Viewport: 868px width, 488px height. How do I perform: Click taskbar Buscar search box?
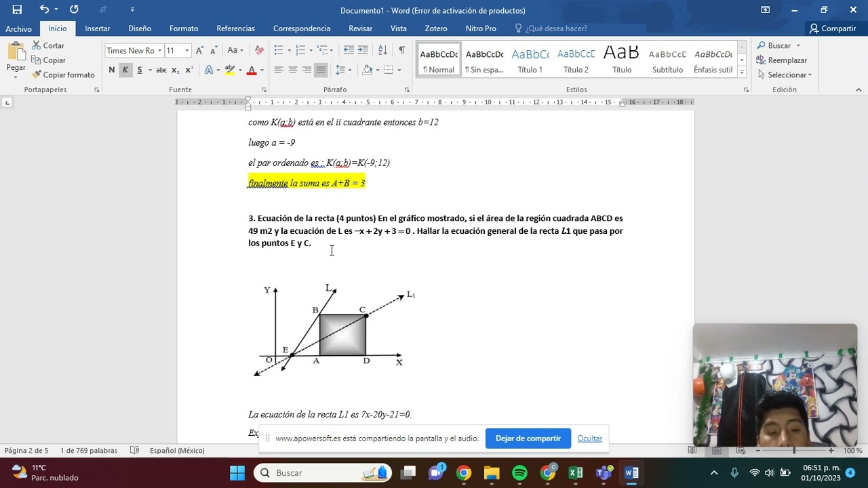coord(322,472)
